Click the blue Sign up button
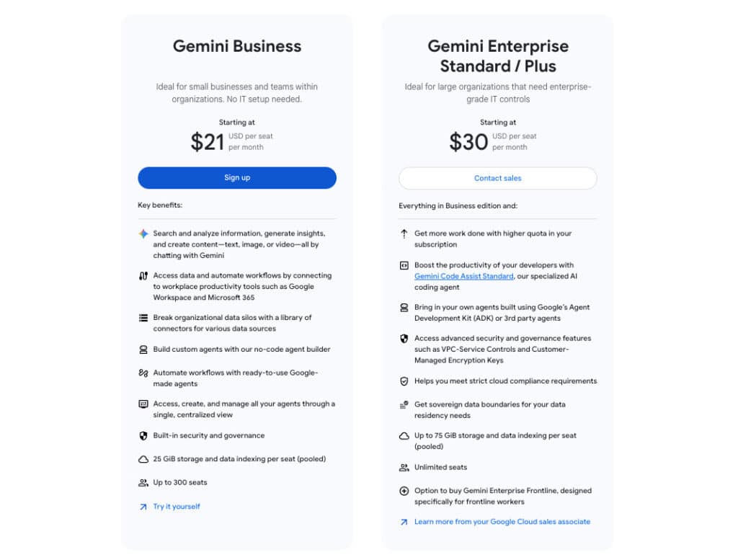The image size is (738, 560). pyautogui.click(x=236, y=178)
